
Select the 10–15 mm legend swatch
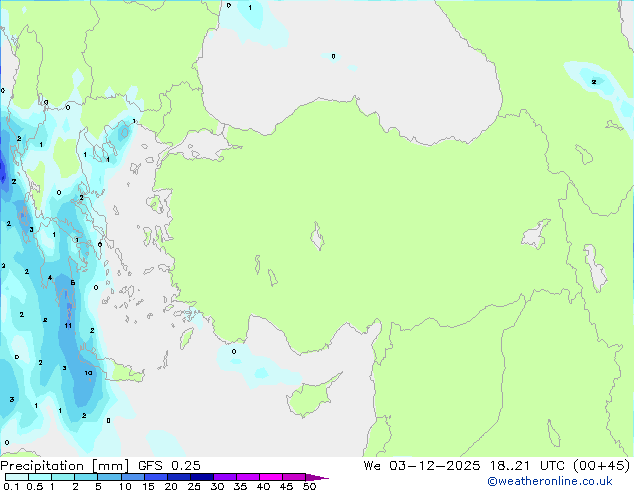pos(132,477)
